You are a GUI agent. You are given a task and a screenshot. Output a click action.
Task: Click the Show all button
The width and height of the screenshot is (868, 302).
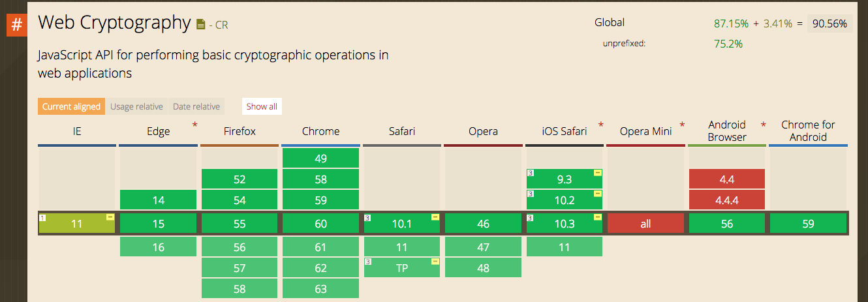click(262, 106)
